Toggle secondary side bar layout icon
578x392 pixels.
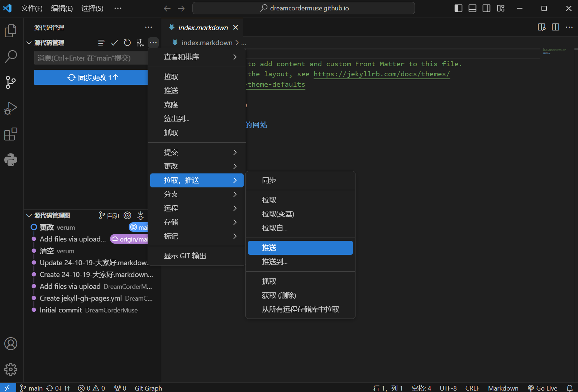[486, 8]
